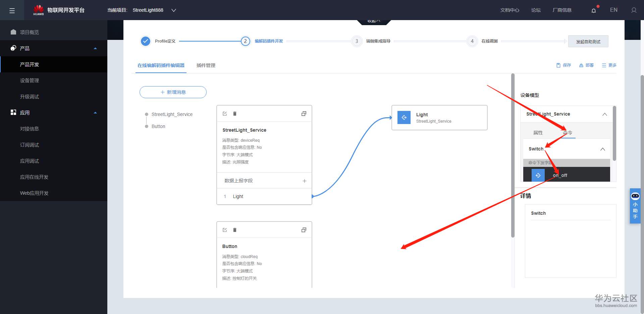Collapse the StreetLight_Service device model section

[605, 114]
